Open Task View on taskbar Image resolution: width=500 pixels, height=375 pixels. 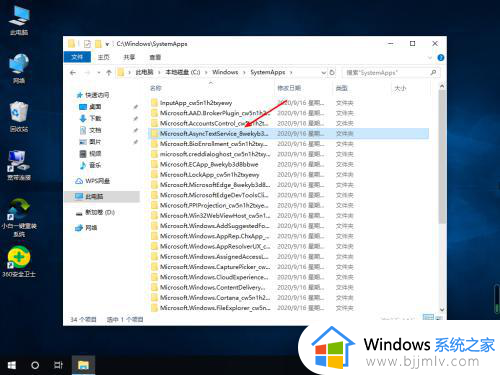click(58, 365)
